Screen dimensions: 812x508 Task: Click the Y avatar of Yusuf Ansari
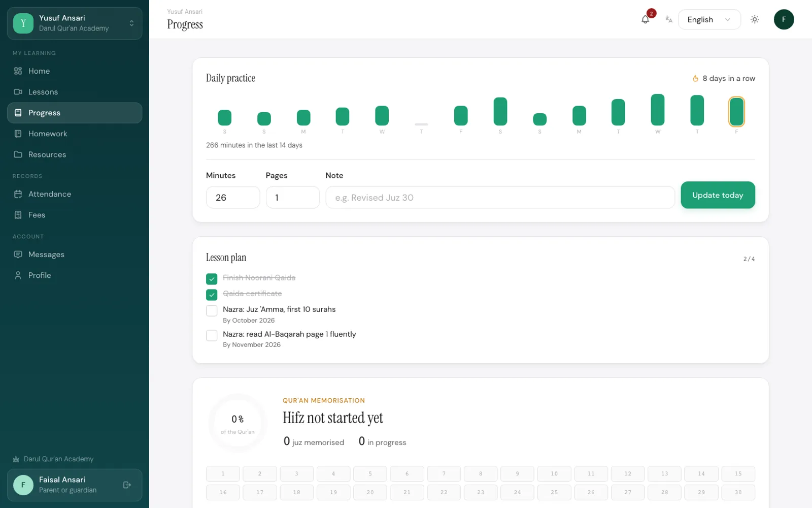tap(23, 23)
